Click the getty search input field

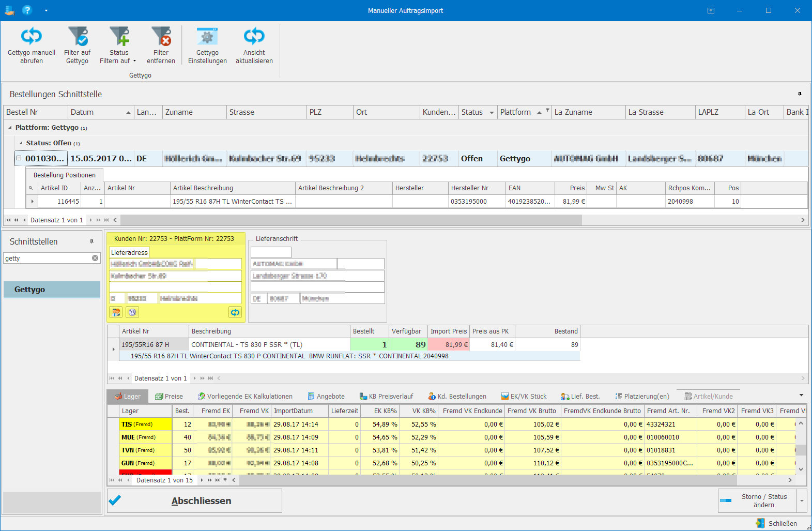(x=48, y=258)
